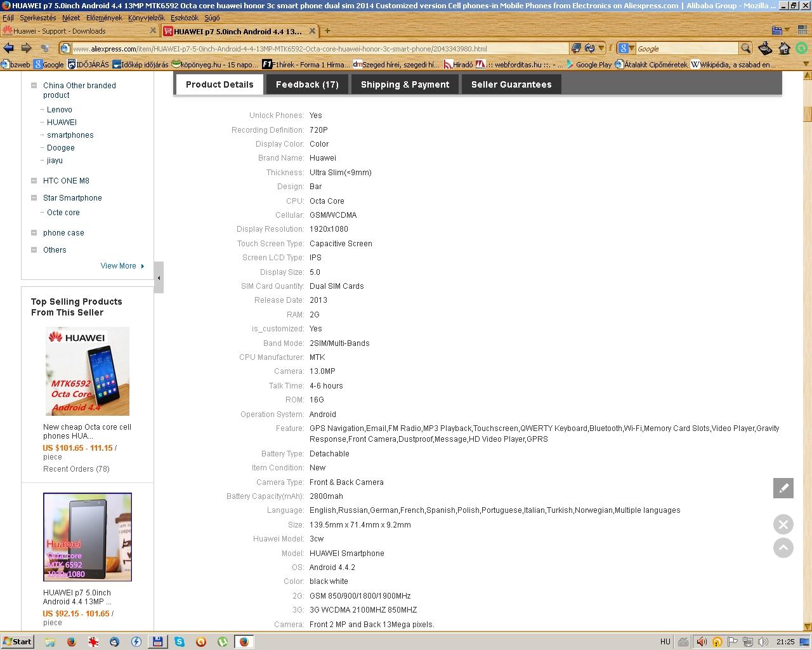
Task: Open the address bar feed dropdown arrow
Action: click(601, 48)
